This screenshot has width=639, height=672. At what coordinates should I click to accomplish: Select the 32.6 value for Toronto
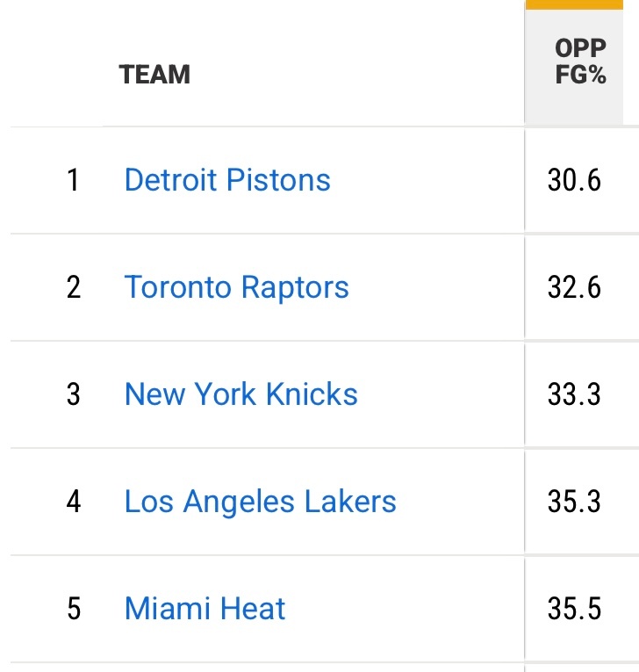(x=575, y=287)
